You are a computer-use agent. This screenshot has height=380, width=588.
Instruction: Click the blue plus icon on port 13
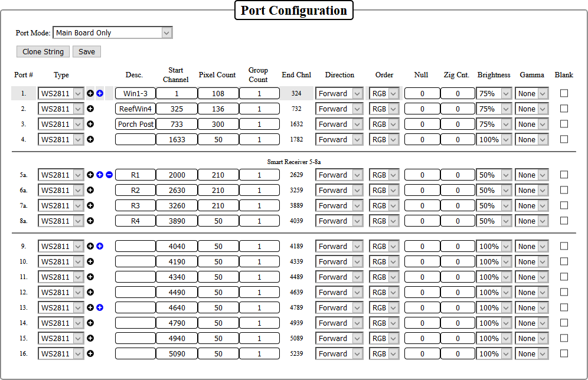point(100,307)
